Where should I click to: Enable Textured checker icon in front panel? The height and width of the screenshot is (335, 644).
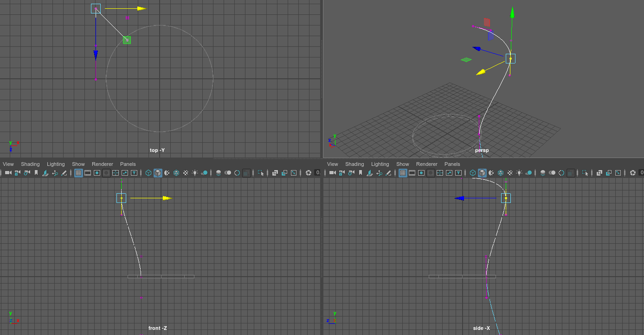coord(186,173)
